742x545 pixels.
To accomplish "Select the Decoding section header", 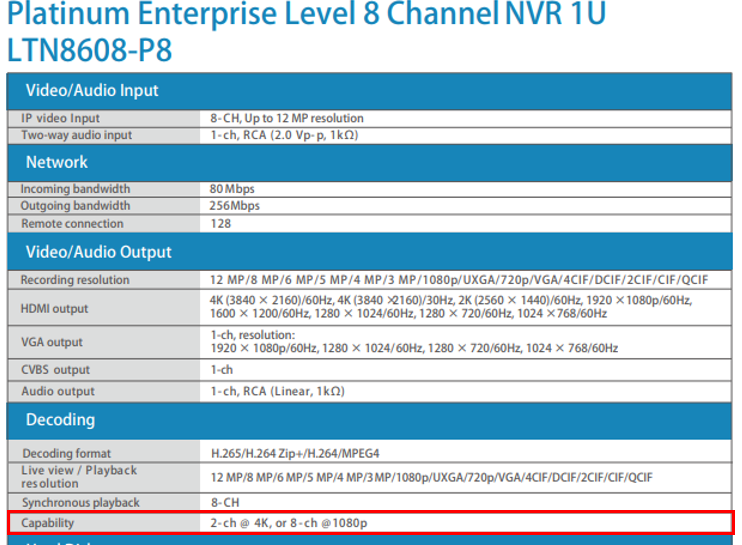I will point(60,419).
